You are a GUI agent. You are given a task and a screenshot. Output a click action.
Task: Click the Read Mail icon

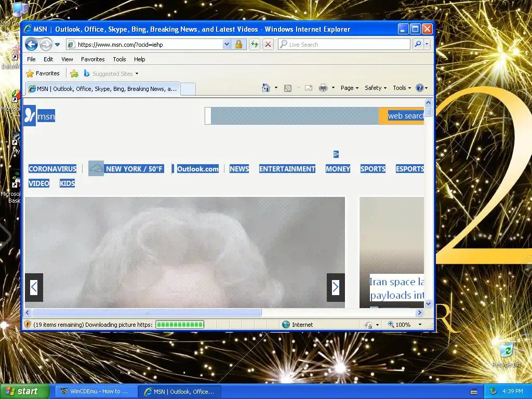(309, 88)
